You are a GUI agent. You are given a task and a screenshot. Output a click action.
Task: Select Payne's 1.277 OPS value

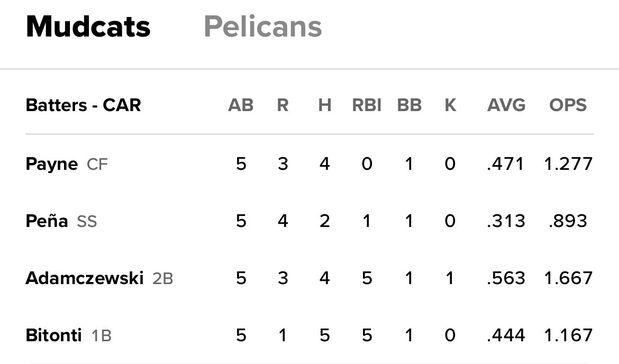coord(568,164)
